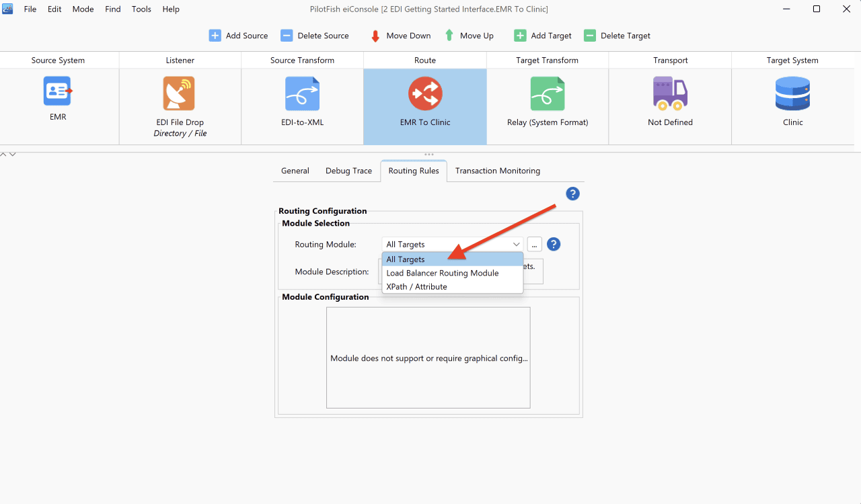
Task: Click the Transport column header
Action: pyautogui.click(x=670, y=60)
